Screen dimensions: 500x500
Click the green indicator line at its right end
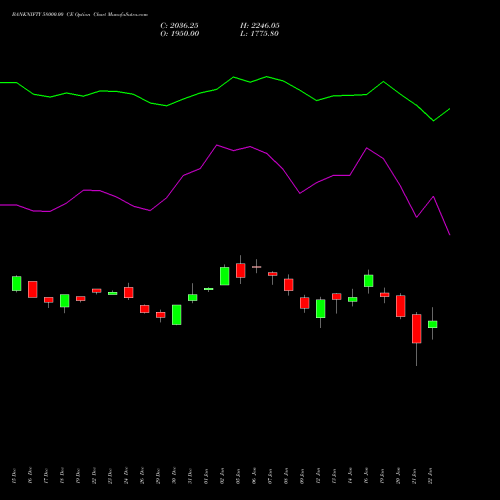pos(449,109)
